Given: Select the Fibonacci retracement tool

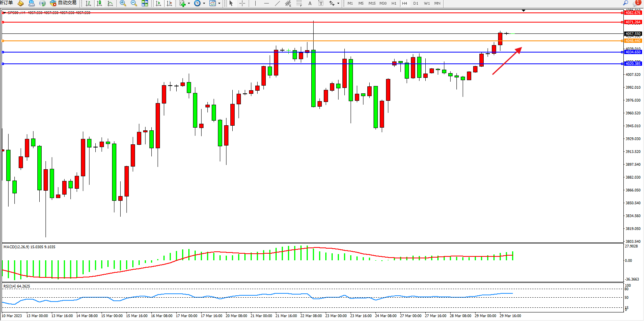Looking at the screenshot, I should point(299,4).
